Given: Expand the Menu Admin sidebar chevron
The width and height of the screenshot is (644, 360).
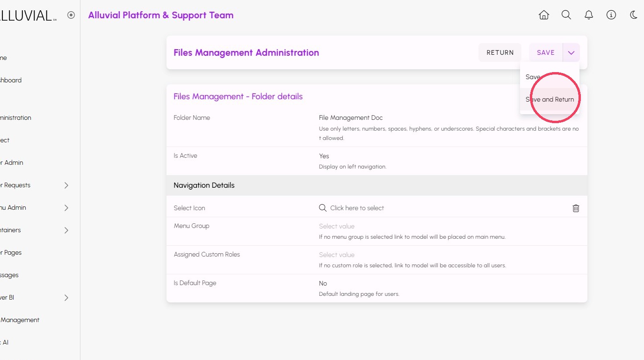Looking at the screenshot, I should click(66, 208).
